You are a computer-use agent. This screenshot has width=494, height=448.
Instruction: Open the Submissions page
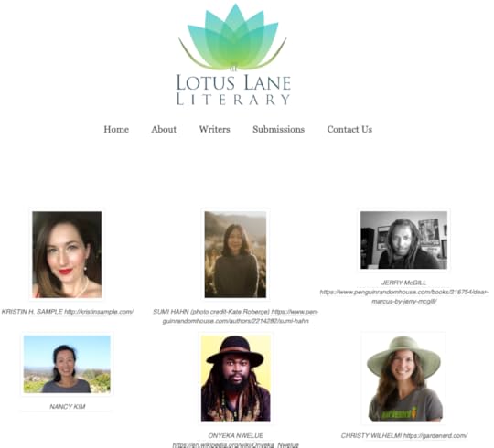click(x=278, y=130)
